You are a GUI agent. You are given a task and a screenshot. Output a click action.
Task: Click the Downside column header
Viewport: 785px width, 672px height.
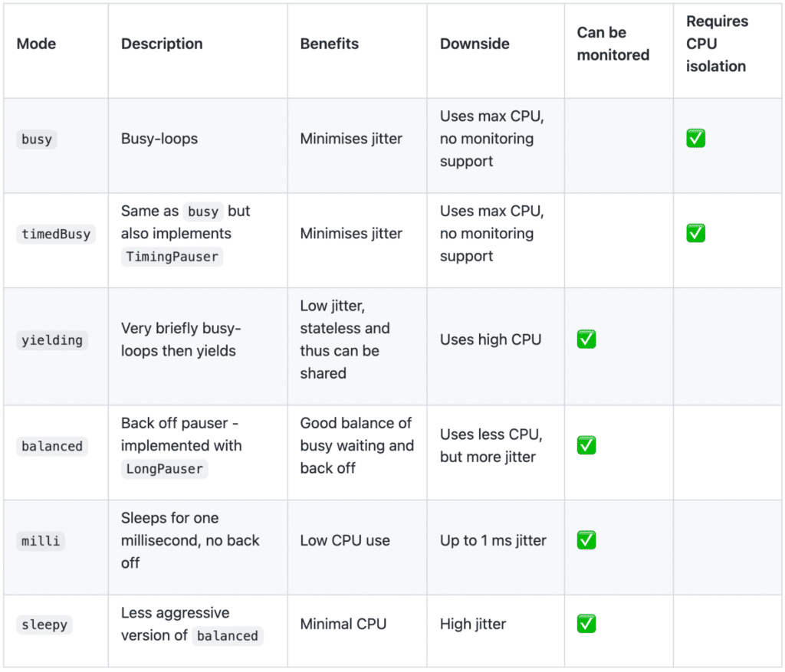pos(475,44)
